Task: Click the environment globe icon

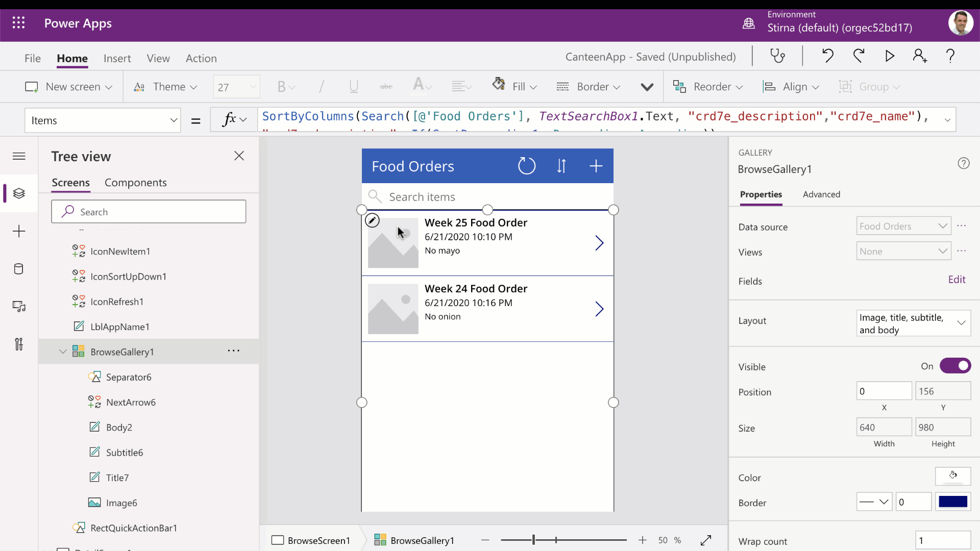Action: point(748,23)
